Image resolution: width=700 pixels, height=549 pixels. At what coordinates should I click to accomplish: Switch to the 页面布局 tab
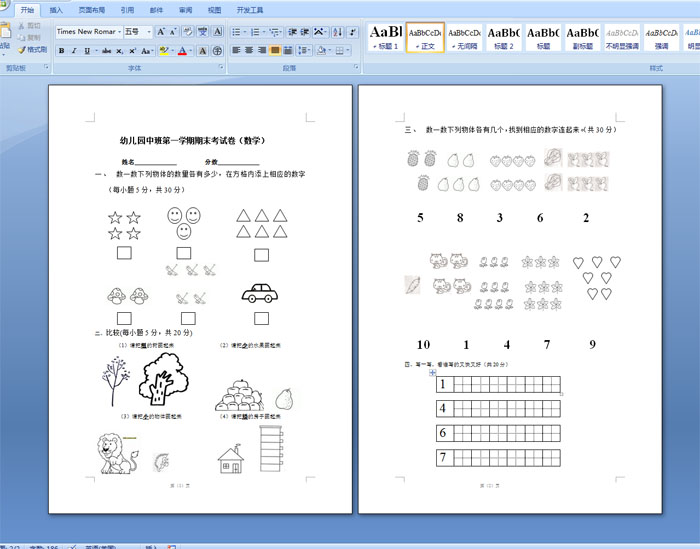(x=92, y=10)
